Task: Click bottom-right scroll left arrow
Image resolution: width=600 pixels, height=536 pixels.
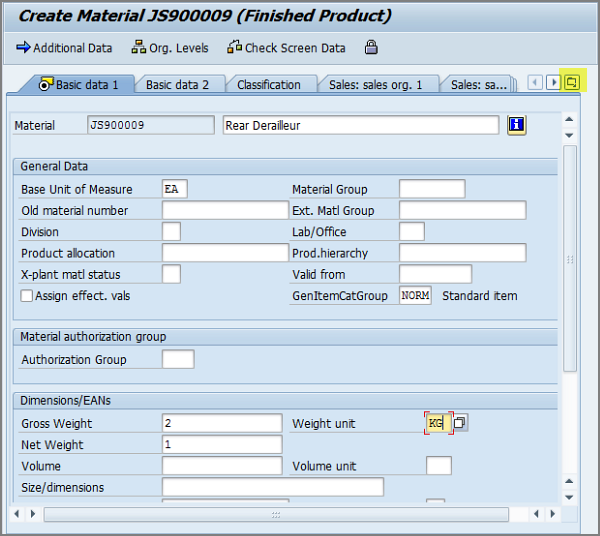Action: coord(536,514)
